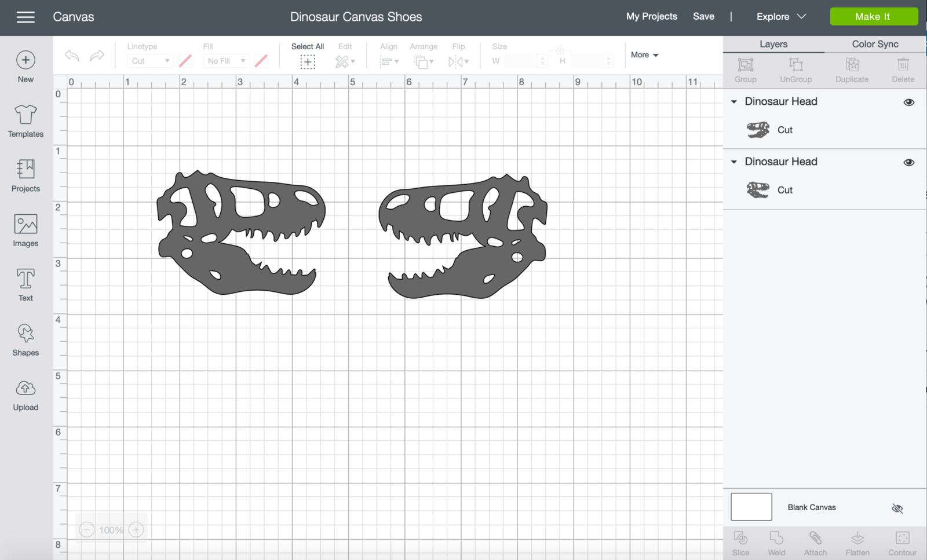Open the Align dropdown
The image size is (927, 560).
389,61
